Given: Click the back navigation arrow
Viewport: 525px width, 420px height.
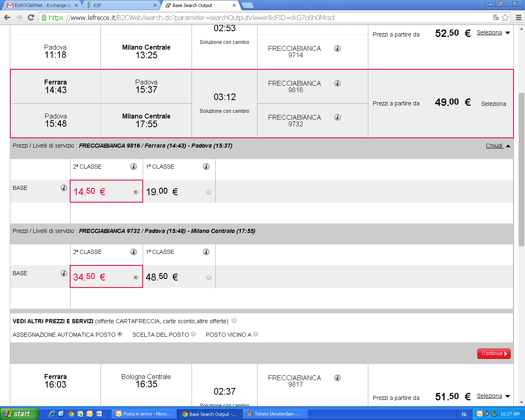Looking at the screenshot, I should [7, 18].
